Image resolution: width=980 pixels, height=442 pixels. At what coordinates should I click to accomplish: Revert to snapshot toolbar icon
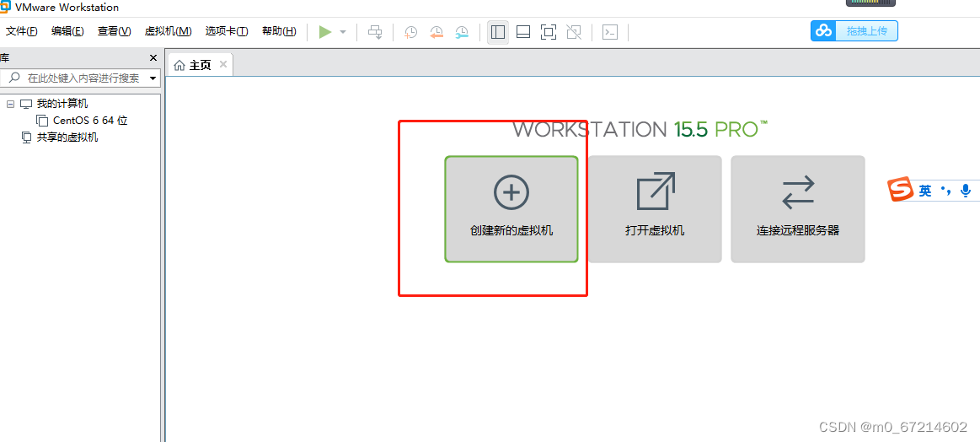pyautogui.click(x=436, y=32)
